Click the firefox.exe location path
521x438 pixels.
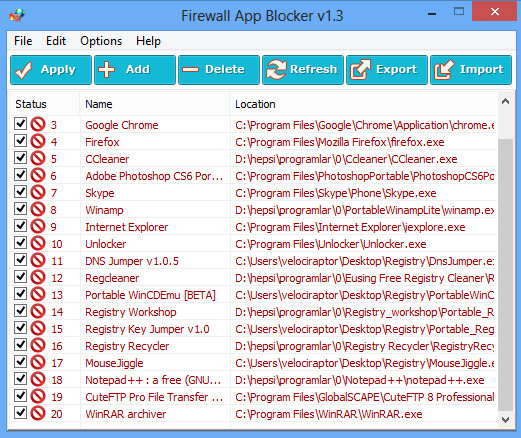coord(340,142)
